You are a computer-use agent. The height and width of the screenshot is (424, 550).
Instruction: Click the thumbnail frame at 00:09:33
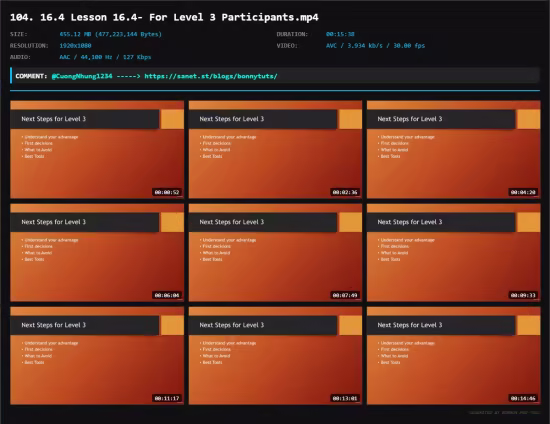click(454, 253)
